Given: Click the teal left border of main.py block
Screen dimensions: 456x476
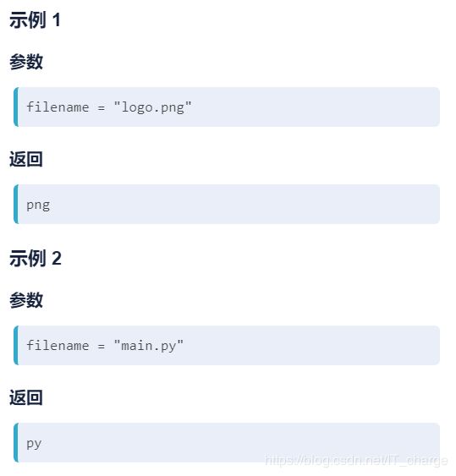Looking at the screenshot, I should (16, 345).
